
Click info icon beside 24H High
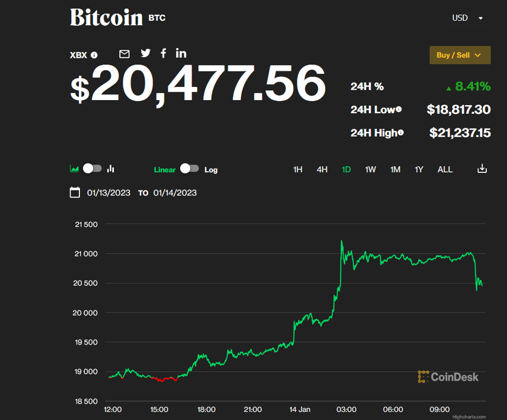pos(401,132)
